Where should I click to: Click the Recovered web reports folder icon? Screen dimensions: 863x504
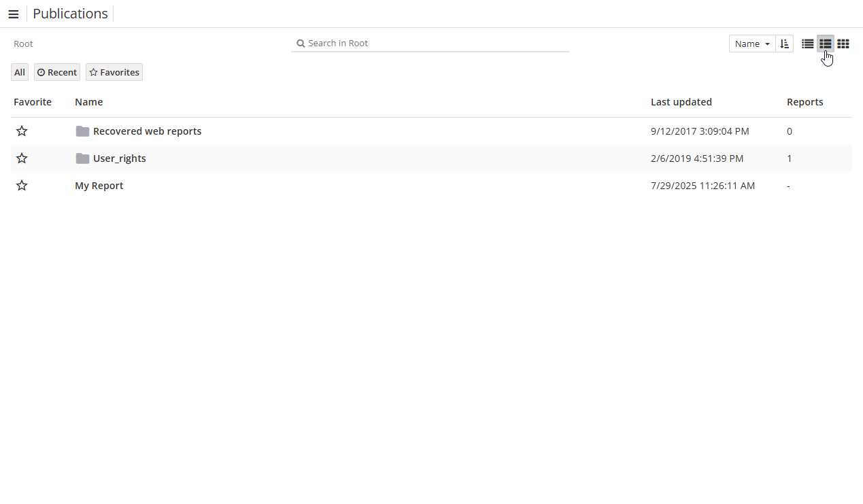coord(82,131)
